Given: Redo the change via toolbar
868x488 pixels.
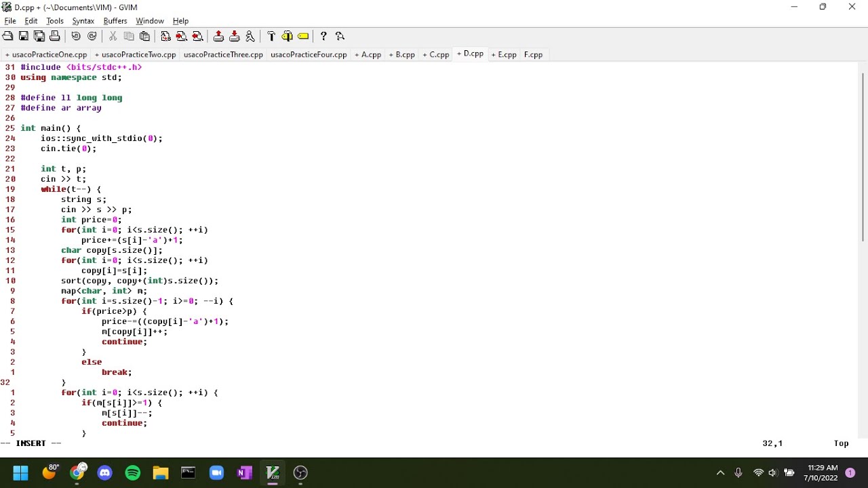Looking at the screenshot, I should (x=92, y=36).
